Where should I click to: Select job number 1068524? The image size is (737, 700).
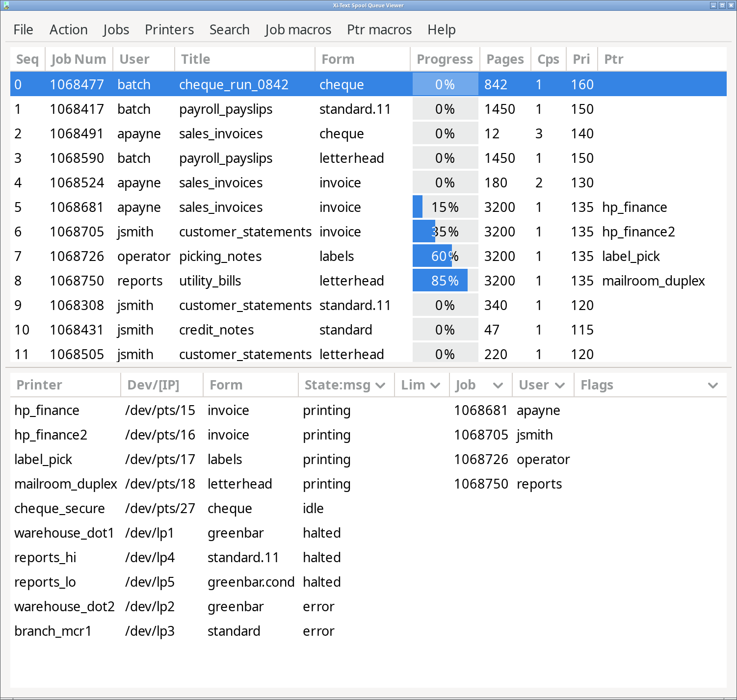77,182
